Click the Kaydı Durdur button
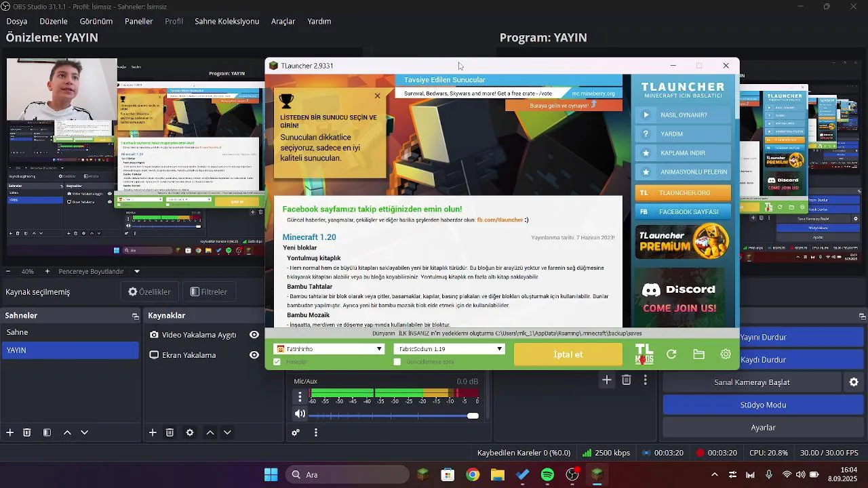The image size is (868, 488). (763, 360)
